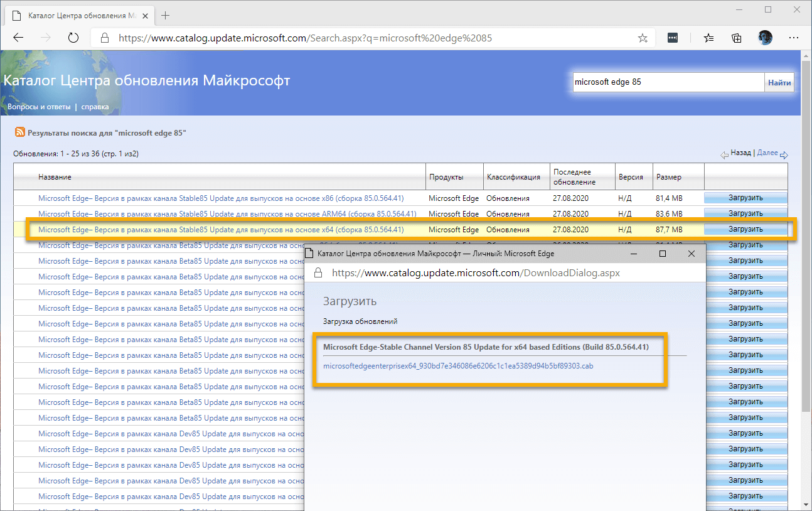The height and width of the screenshot is (511, 812).
Task: Click the site security lock icon
Action: tap(104, 38)
